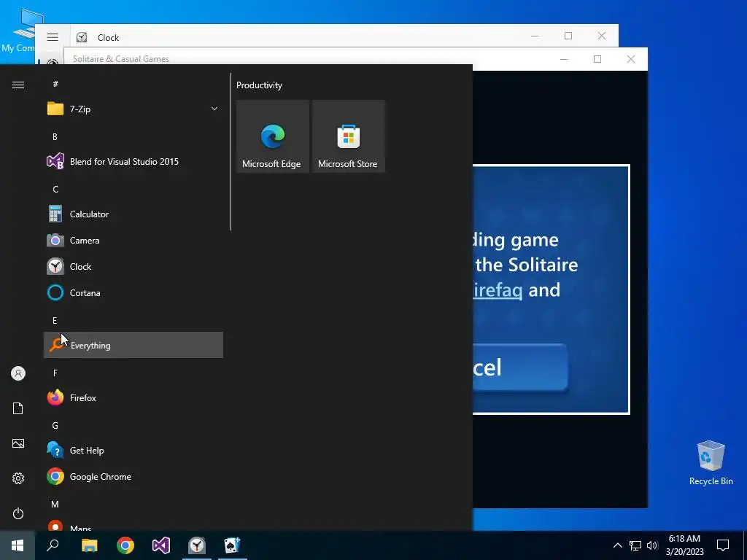747x560 pixels.
Task: Click the blue Cancel button in Solitaire
Action: [x=519, y=367]
